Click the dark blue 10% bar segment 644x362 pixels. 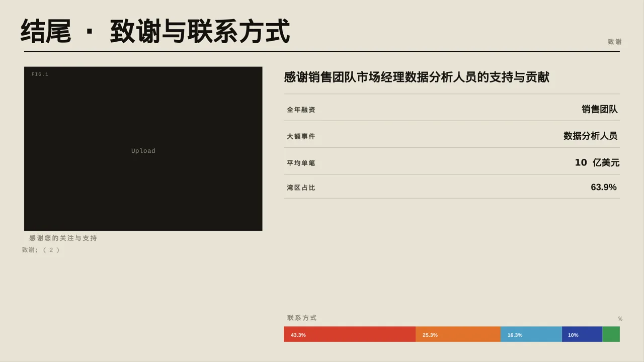pos(582,334)
